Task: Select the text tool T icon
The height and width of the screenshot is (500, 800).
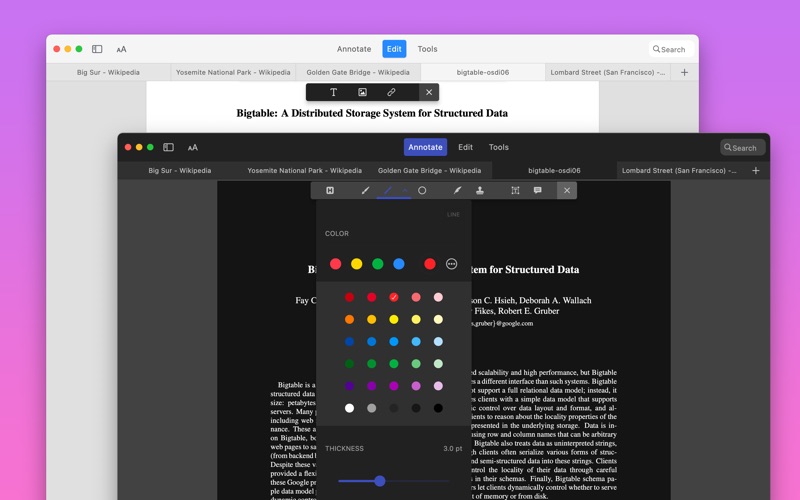Action: click(x=334, y=92)
